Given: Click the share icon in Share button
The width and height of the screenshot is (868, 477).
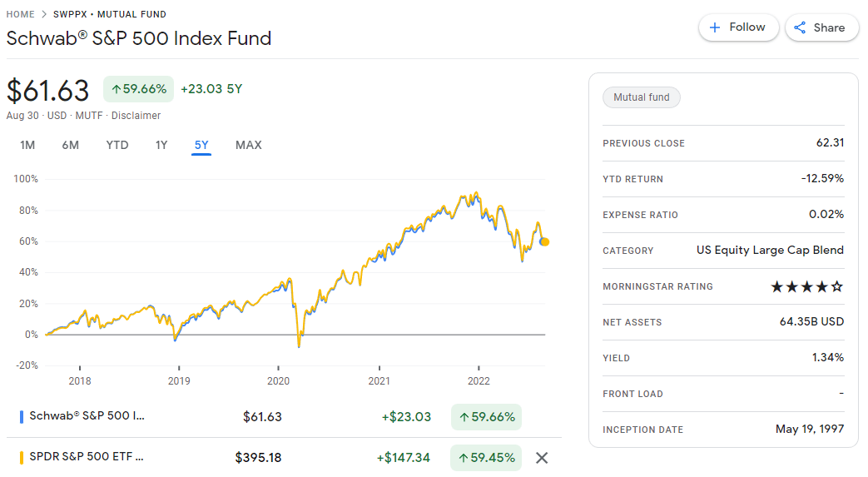Looking at the screenshot, I should [x=800, y=27].
